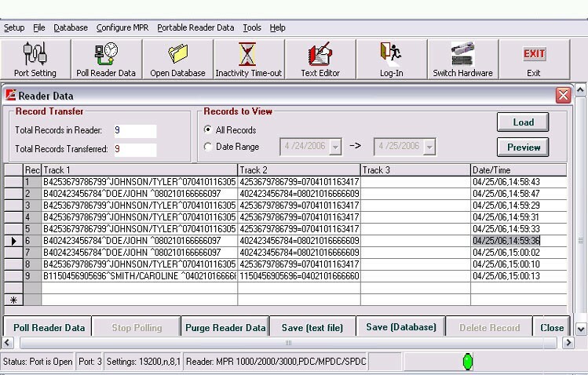The width and height of the screenshot is (588, 375).
Task: Select the Switch Hardware toolbar icon
Action: [x=462, y=59]
